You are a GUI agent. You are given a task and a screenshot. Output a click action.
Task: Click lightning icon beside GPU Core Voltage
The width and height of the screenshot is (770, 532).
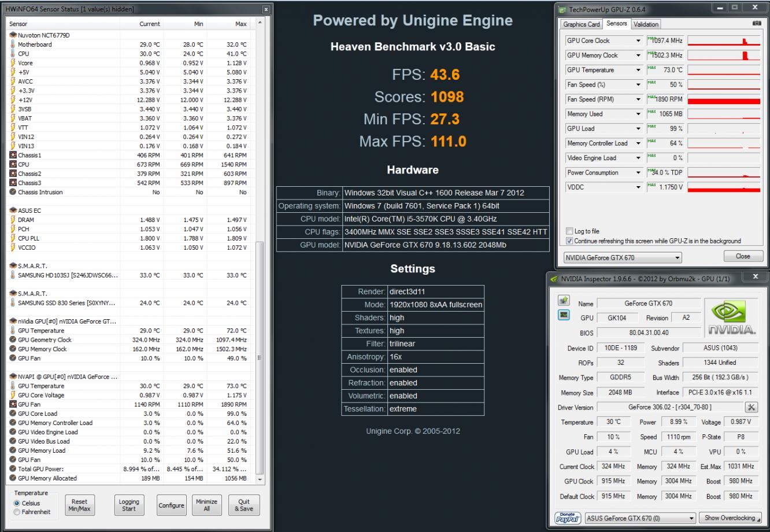13,396
